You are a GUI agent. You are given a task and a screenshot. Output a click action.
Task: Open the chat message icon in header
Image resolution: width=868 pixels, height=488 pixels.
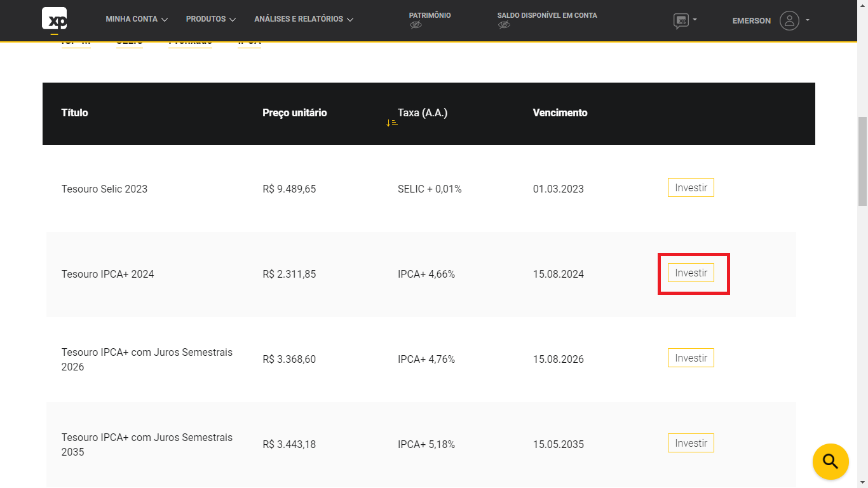(681, 21)
